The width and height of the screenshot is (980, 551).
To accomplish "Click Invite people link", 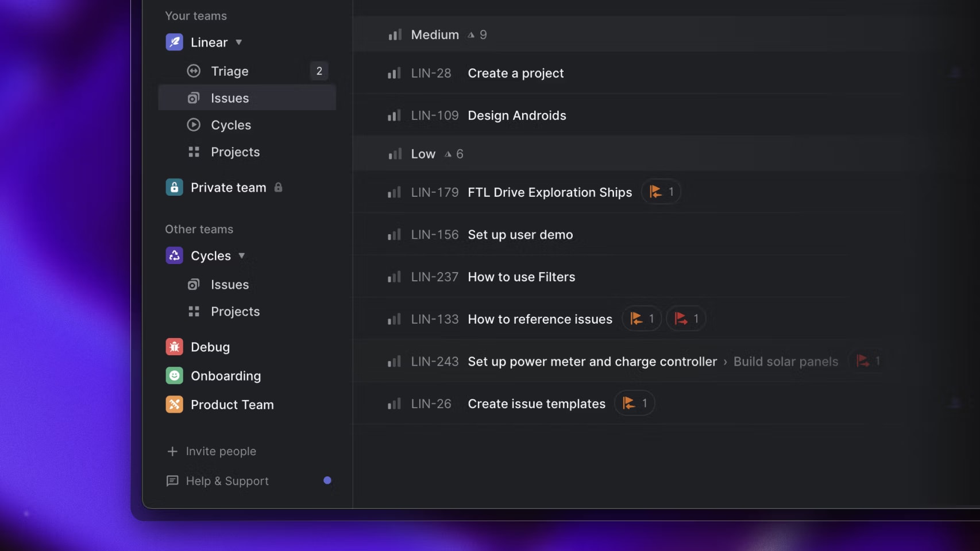I will [x=211, y=451].
